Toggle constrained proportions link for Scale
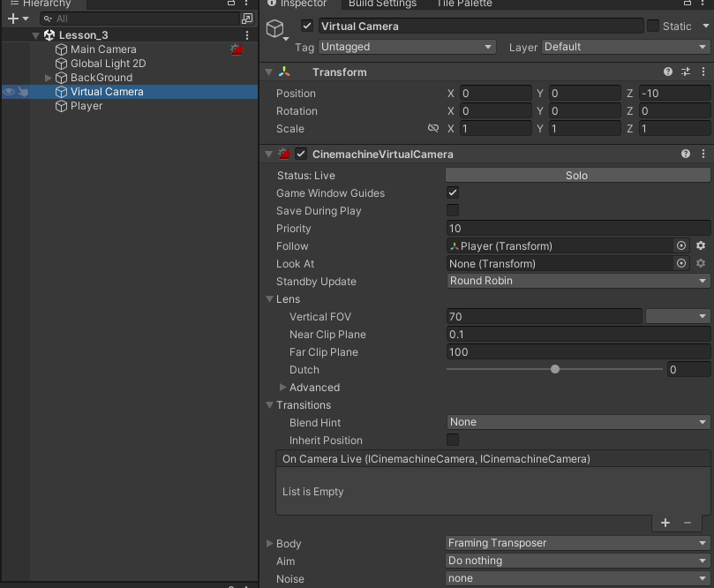The width and height of the screenshot is (714, 588). [433, 128]
